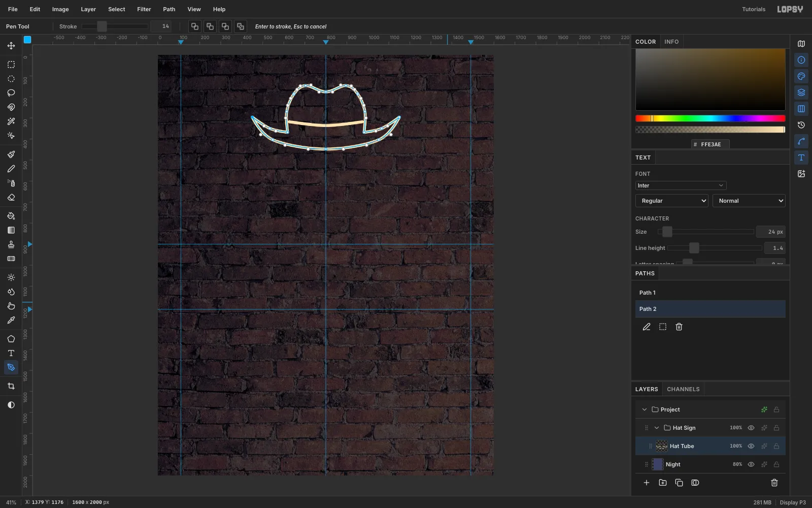Open the Inter font family dropdown

(681, 185)
